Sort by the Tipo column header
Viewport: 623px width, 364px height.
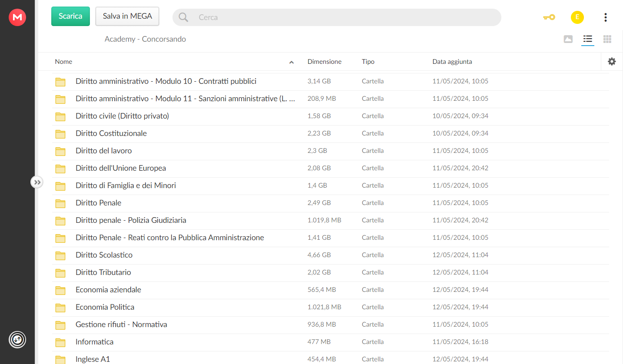pos(368,62)
